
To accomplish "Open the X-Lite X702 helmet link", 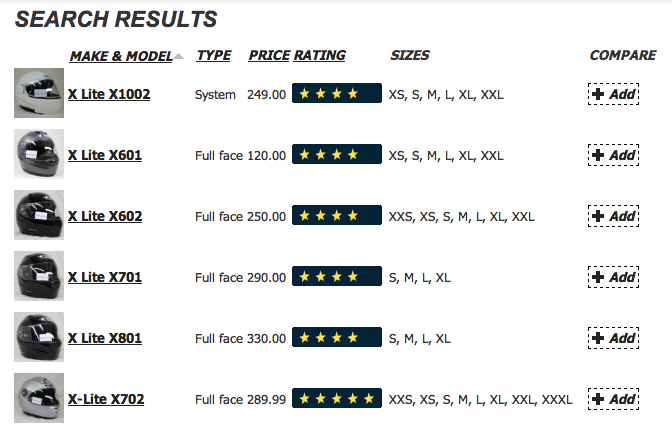I will coord(106,399).
